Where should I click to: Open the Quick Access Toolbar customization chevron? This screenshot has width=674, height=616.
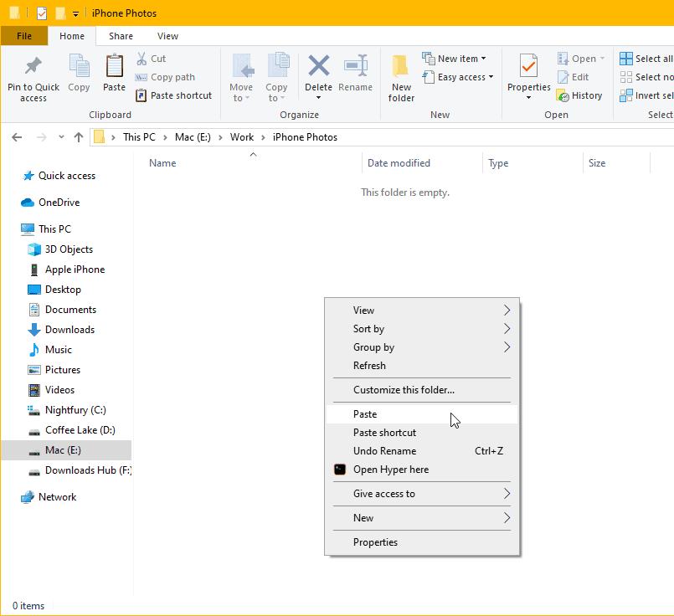[x=74, y=13]
